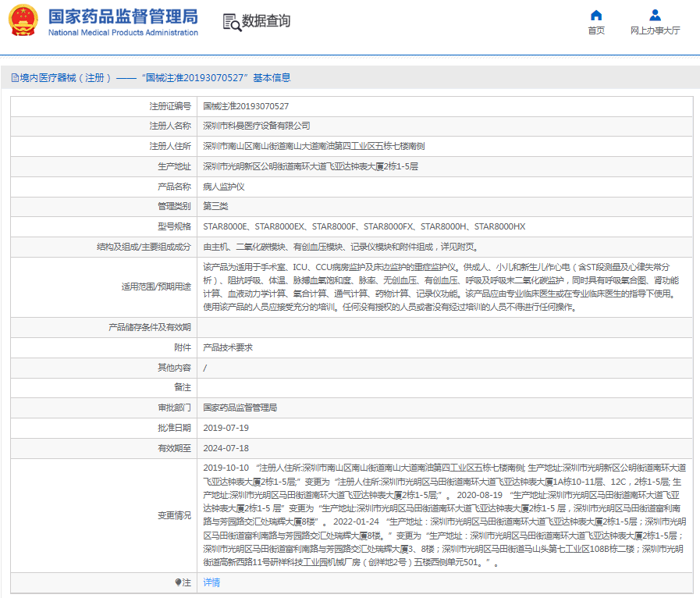Click the approval date 2019-07-19
700x598 pixels.
click(226, 428)
